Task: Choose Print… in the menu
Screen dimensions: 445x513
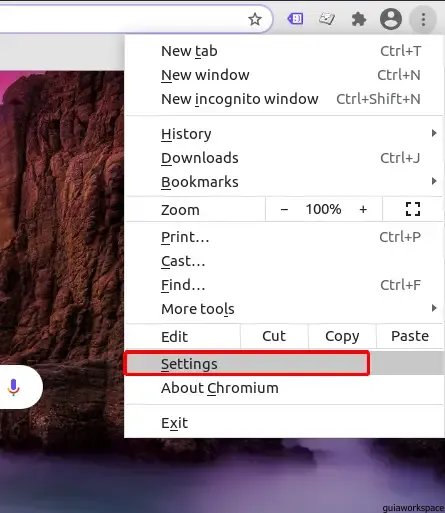Action: click(x=284, y=237)
